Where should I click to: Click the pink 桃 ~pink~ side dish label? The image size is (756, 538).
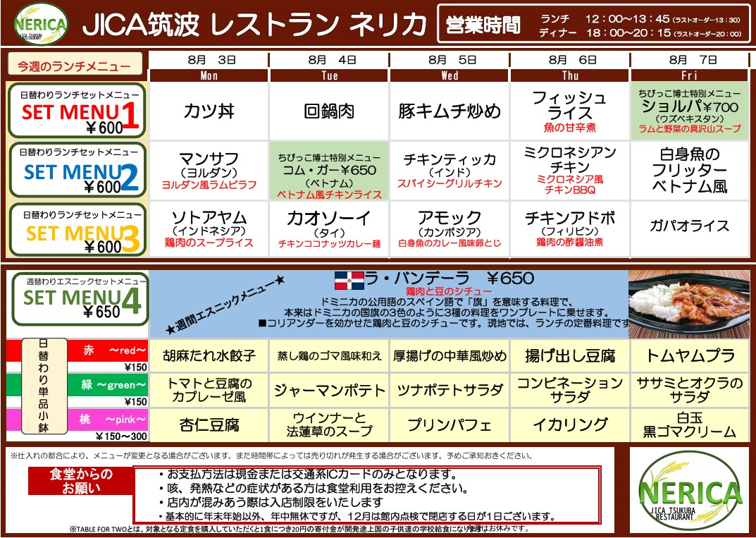tap(108, 420)
